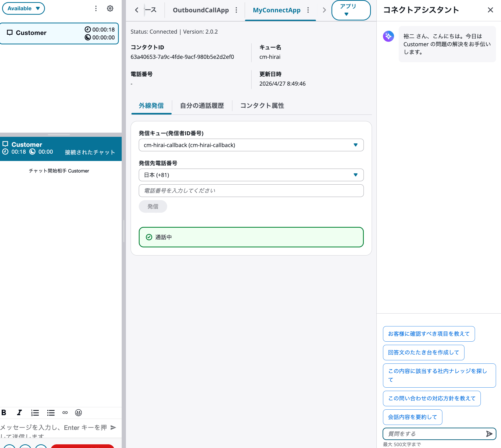Insert a numbered list in the chat
Viewport: 501px width, 448px height.
(x=35, y=413)
